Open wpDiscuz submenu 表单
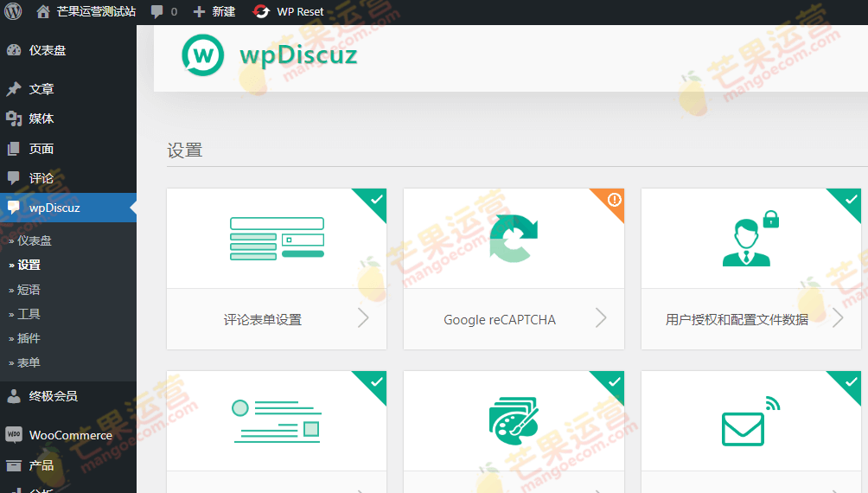 pyautogui.click(x=29, y=362)
